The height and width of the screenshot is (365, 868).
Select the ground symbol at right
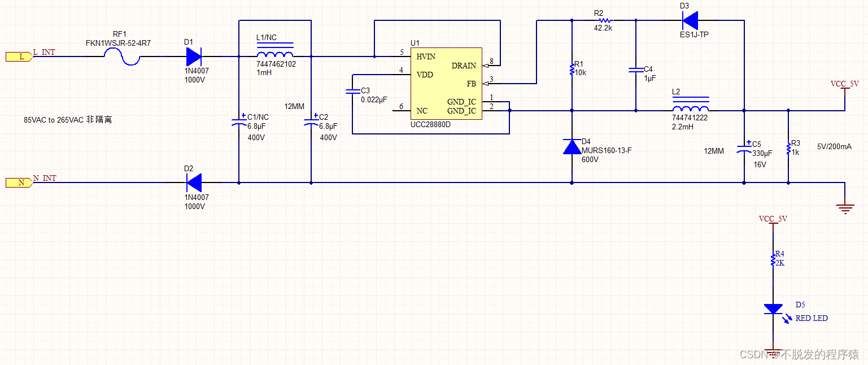[x=845, y=209]
